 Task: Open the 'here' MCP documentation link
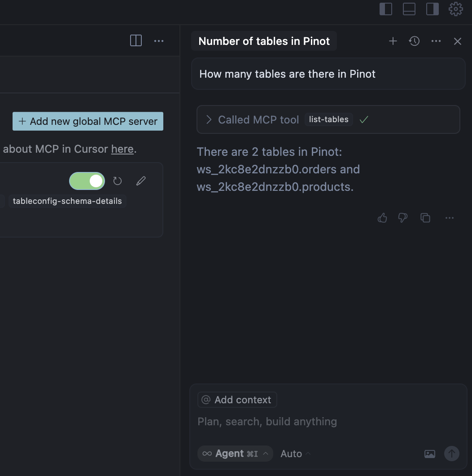[122, 149]
